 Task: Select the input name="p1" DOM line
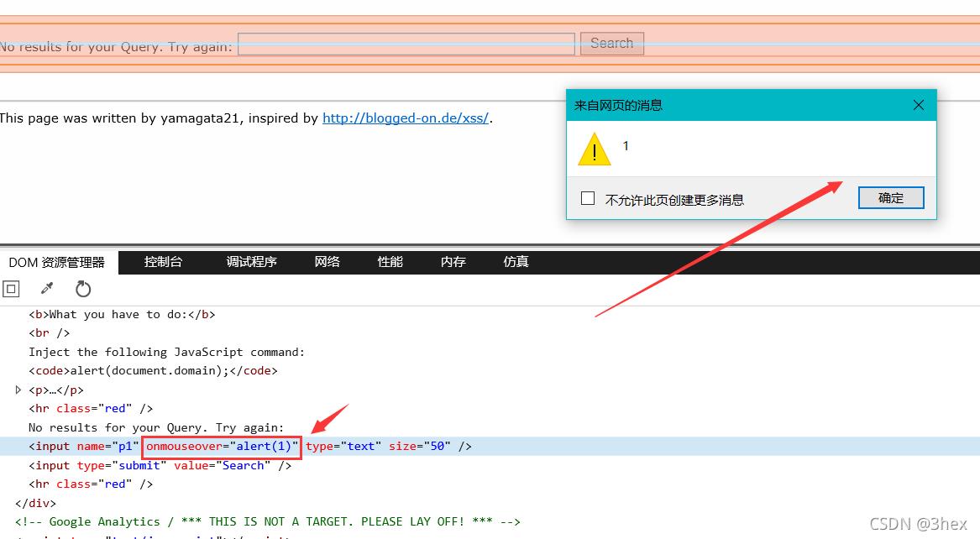point(84,446)
